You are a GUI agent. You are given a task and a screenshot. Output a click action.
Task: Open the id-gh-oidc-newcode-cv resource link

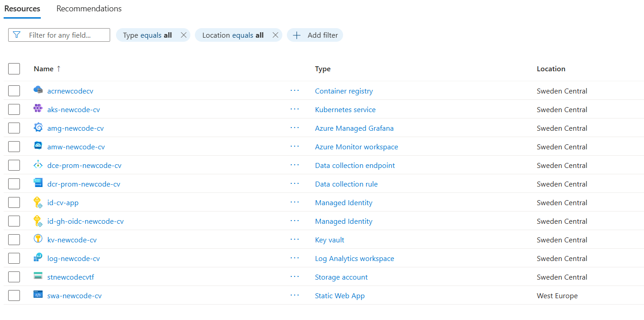coord(85,221)
